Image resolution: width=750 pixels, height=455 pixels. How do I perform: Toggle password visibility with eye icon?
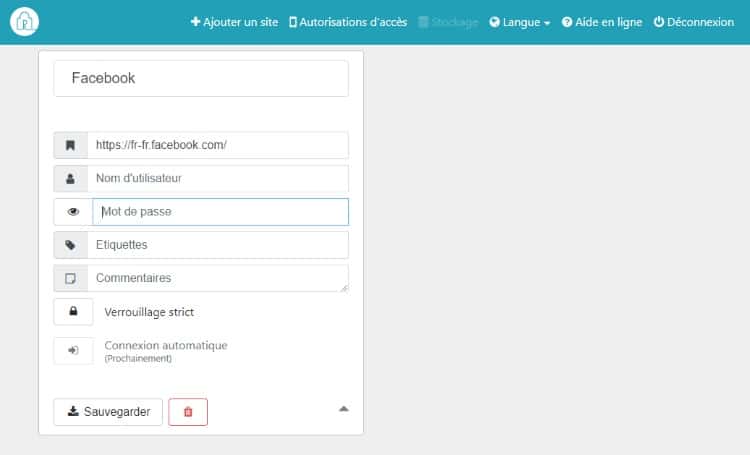tap(73, 211)
